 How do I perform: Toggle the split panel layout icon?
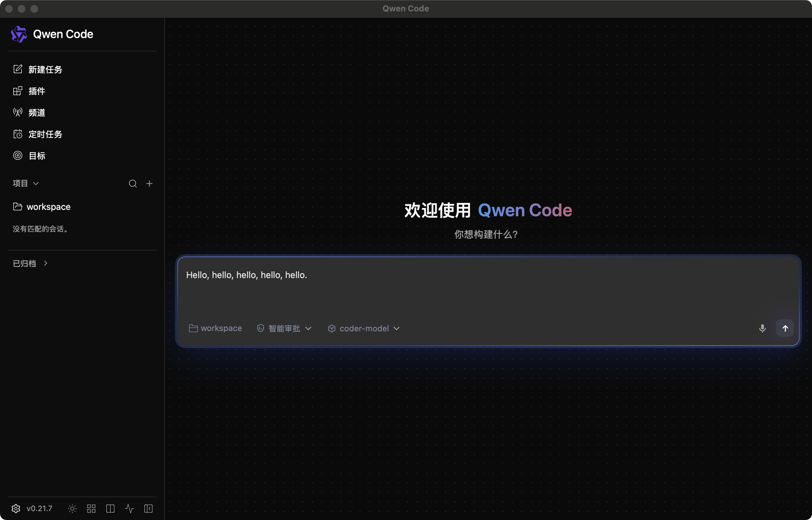pyautogui.click(x=110, y=509)
